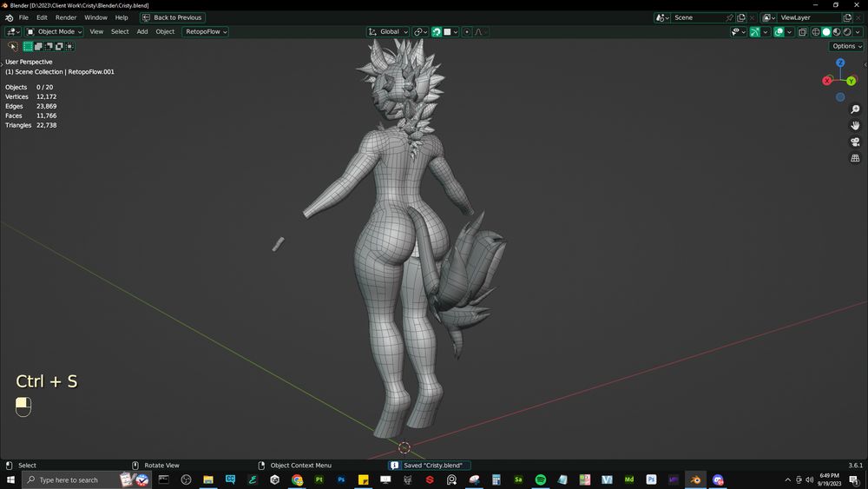Click the Windows Start button
The height and width of the screenshot is (489, 868).
[10, 479]
